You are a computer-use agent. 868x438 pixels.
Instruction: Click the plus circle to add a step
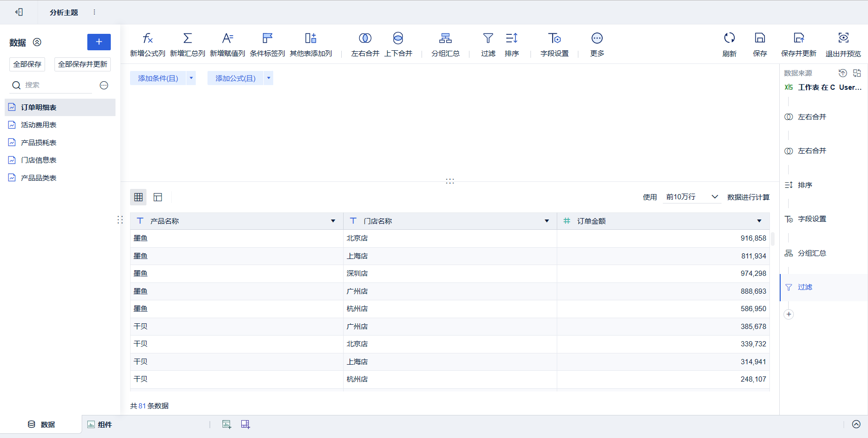[x=789, y=314]
